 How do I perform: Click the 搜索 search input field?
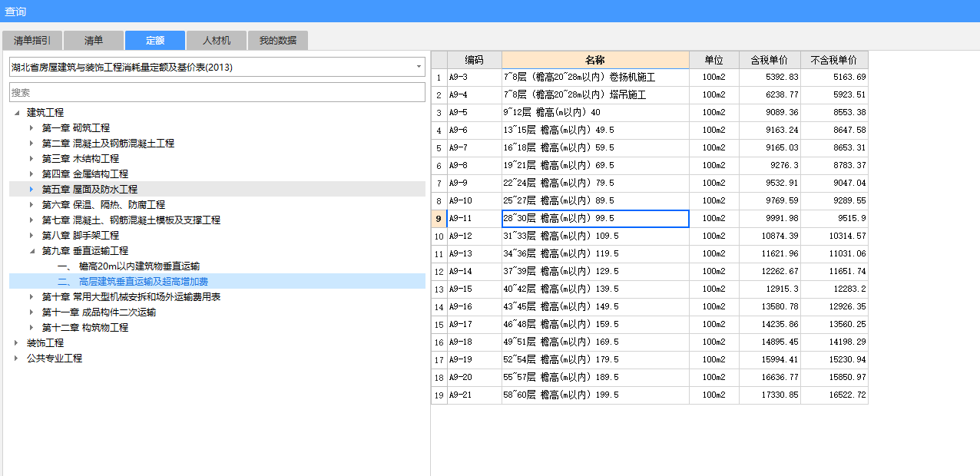[217, 92]
